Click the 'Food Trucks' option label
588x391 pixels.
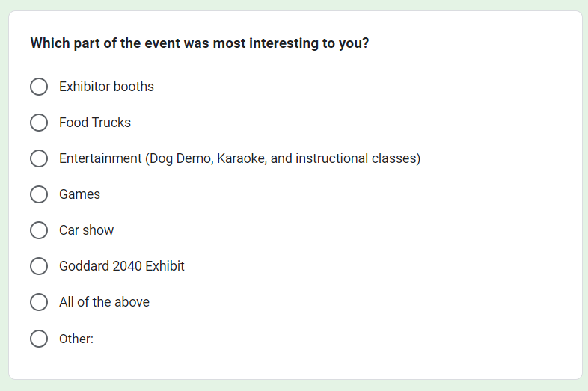coord(95,123)
